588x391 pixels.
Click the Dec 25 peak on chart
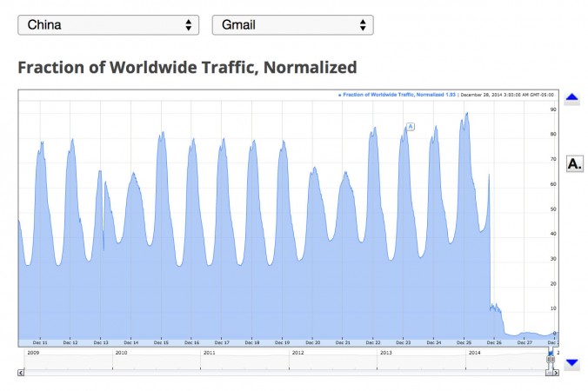pos(467,114)
